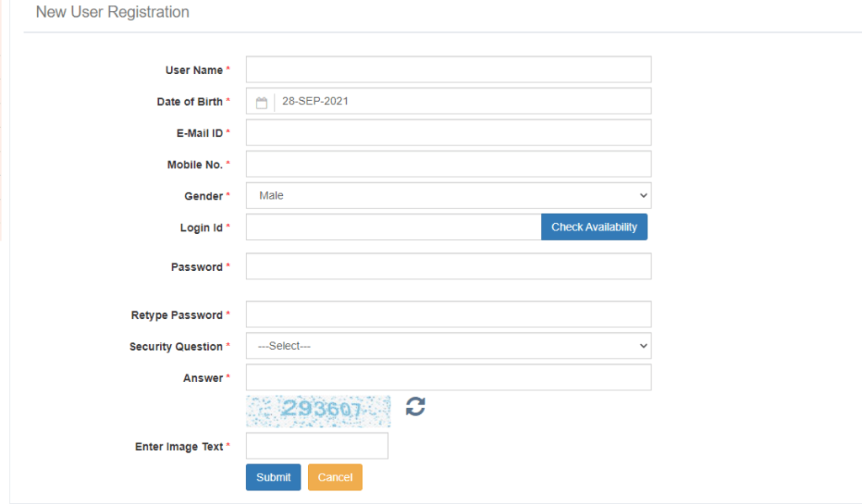Viewport: 862px width, 504px height.
Task: Click the Date of Birth label text
Action: coord(189,102)
